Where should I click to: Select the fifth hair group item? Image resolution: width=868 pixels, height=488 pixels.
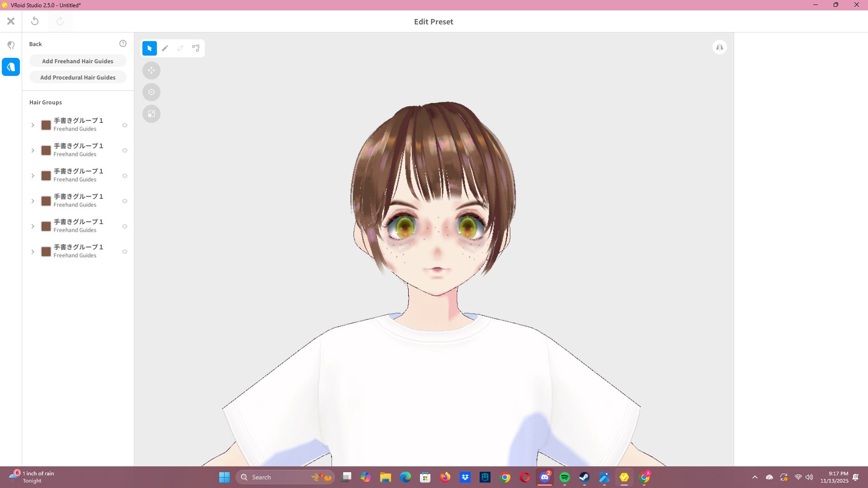pos(79,226)
